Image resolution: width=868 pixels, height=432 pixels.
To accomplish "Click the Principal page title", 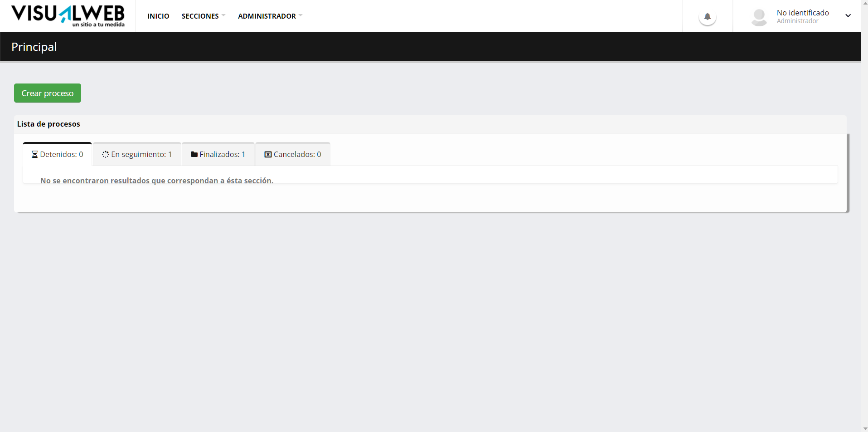I will click(x=34, y=47).
